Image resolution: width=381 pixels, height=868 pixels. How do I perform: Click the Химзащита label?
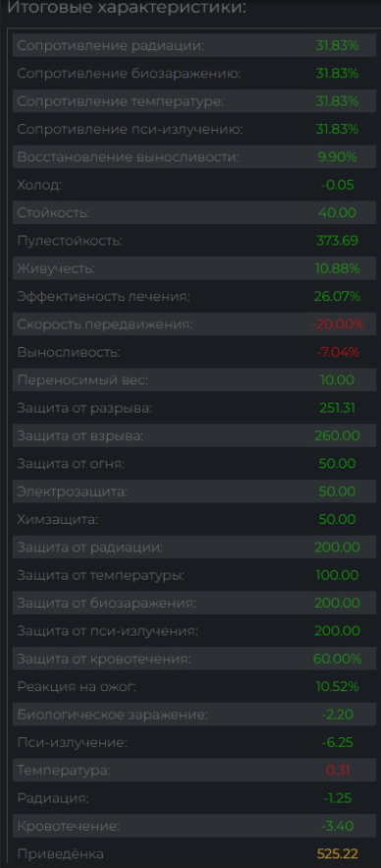click(58, 519)
